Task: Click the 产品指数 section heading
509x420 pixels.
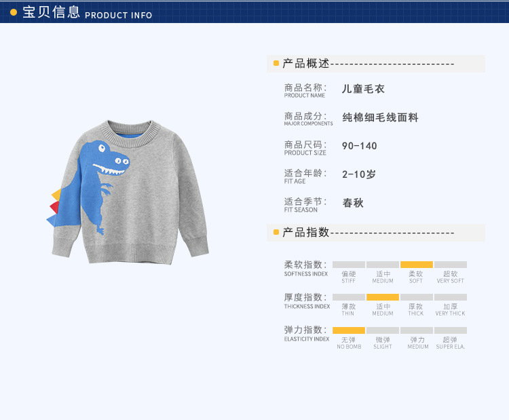Action: (x=306, y=233)
